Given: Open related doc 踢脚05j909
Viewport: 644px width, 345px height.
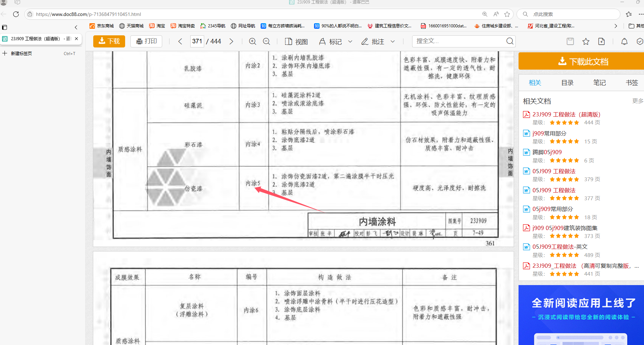Looking at the screenshot, I should (x=547, y=152).
